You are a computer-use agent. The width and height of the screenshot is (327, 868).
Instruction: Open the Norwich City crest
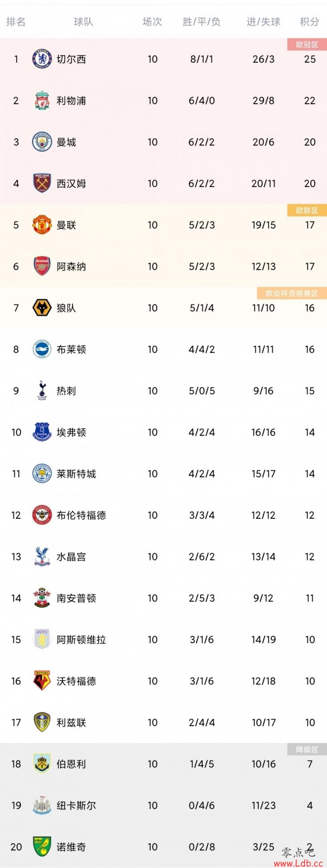click(x=42, y=847)
